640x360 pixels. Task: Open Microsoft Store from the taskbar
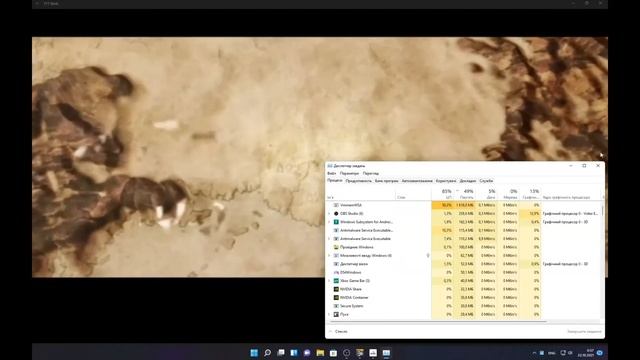point(333,353)
